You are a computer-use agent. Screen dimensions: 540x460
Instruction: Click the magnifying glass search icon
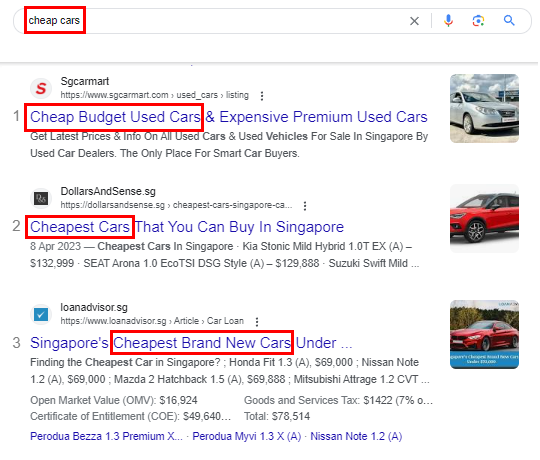tap(509, 21)
